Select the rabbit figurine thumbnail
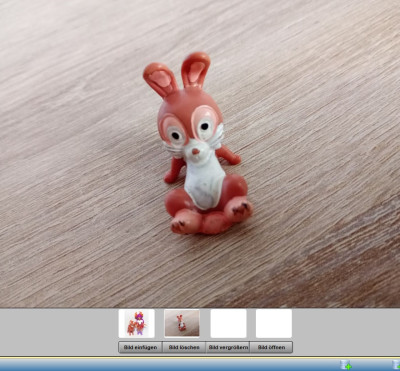Viewport: 400px width, 371px height. tap(182, 323)
